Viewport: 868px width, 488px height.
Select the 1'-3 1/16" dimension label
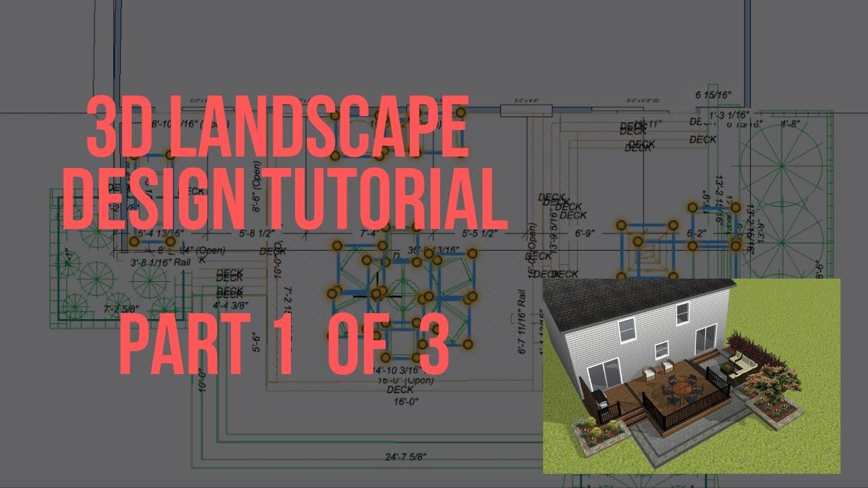point(729,116)
